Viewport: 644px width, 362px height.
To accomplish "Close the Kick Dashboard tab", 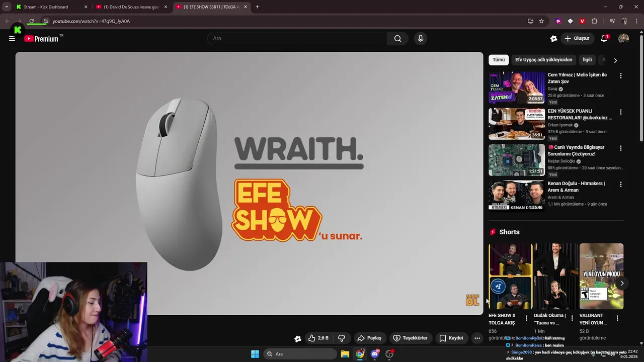I will point(86,7).
